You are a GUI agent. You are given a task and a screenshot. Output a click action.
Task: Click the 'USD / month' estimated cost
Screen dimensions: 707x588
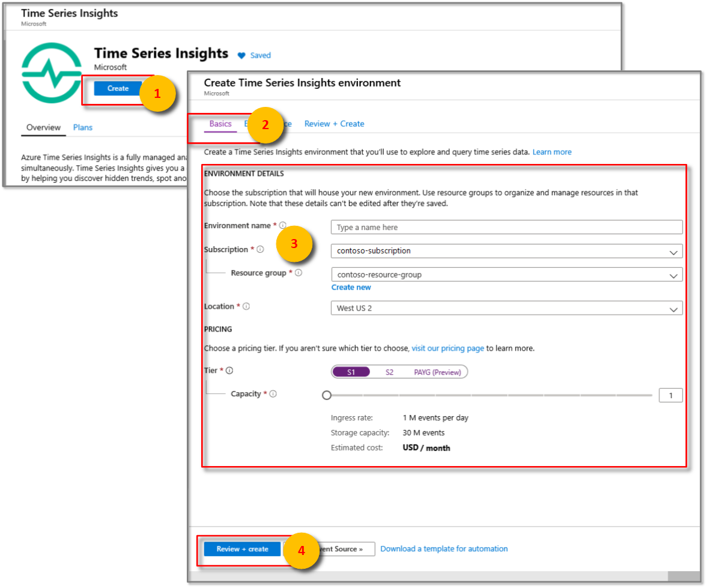click(x=426, y=448)
